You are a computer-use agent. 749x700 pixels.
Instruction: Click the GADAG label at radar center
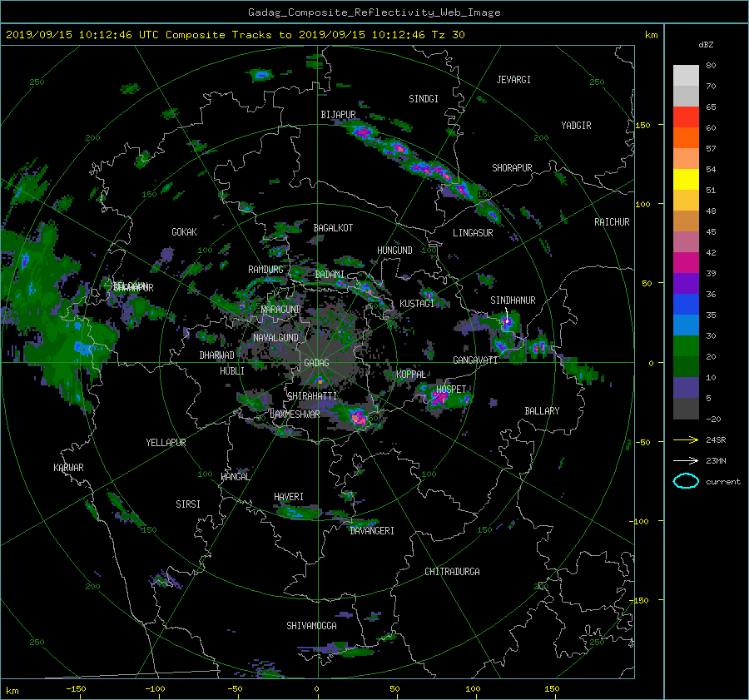317,363
